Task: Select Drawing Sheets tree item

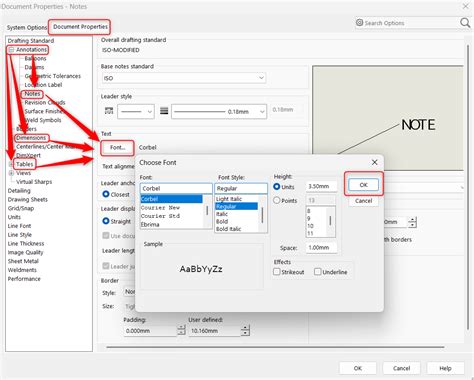Action: click(28, 199)
